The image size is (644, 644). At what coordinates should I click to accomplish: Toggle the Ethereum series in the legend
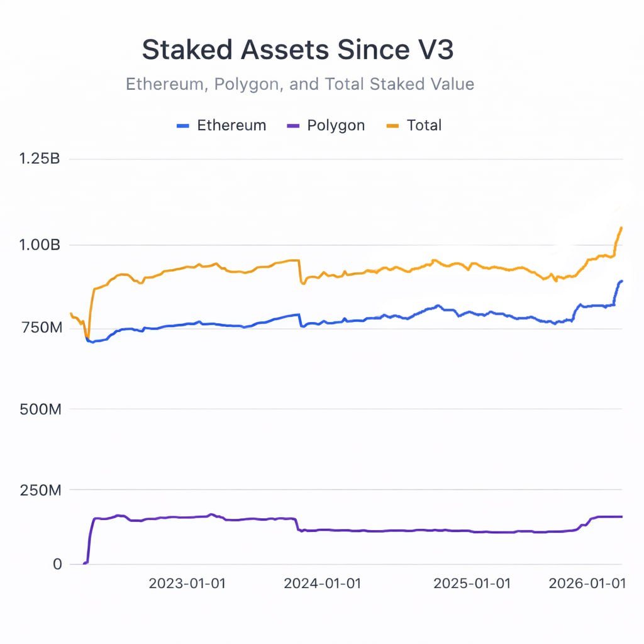coord(231,125)
